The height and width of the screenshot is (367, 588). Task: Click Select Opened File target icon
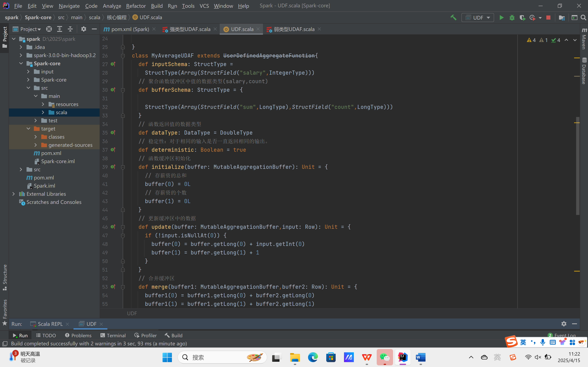[x=49, y=29]
